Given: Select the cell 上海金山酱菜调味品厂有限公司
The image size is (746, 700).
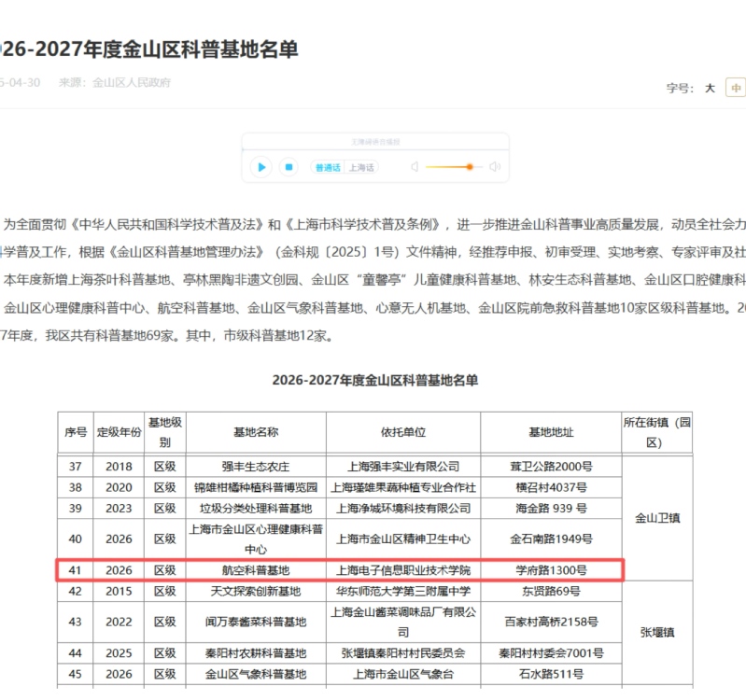Looking at the screenshot, I should click(x=403, y=622).
